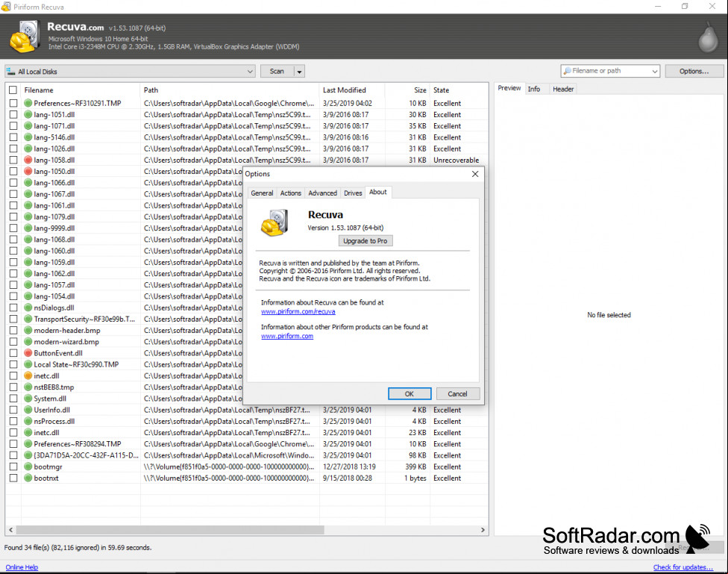Check the box for nsDialogs.dll

13,308
